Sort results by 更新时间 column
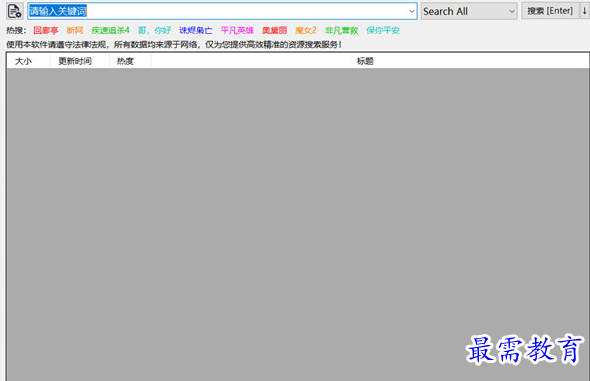This screenshot has width=590, height=381. (x=80, y=61)
